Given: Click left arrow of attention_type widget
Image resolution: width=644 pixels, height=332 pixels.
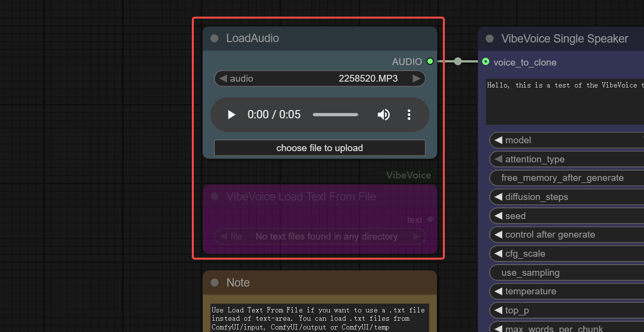Looking at the screenshot, I should coord(498,159).
